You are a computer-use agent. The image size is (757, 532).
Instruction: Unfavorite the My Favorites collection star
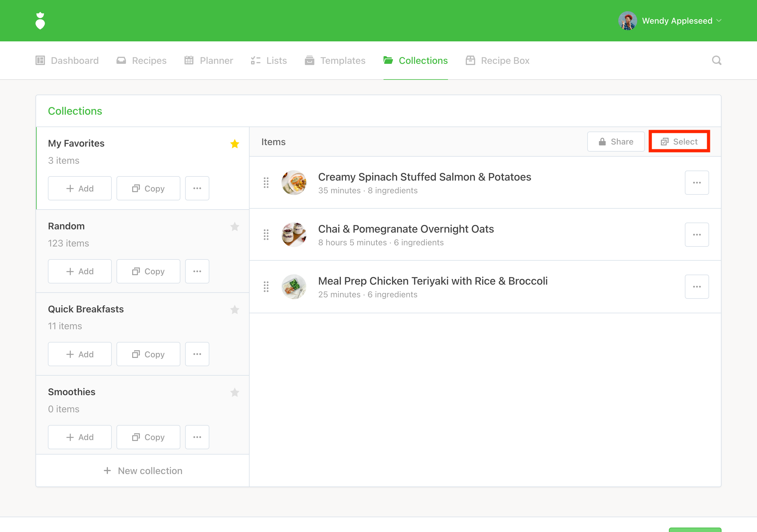click(234, 144)
